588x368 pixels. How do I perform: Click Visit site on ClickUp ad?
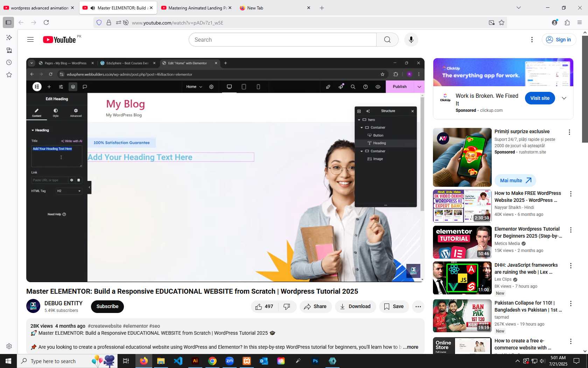coord(540,98)
